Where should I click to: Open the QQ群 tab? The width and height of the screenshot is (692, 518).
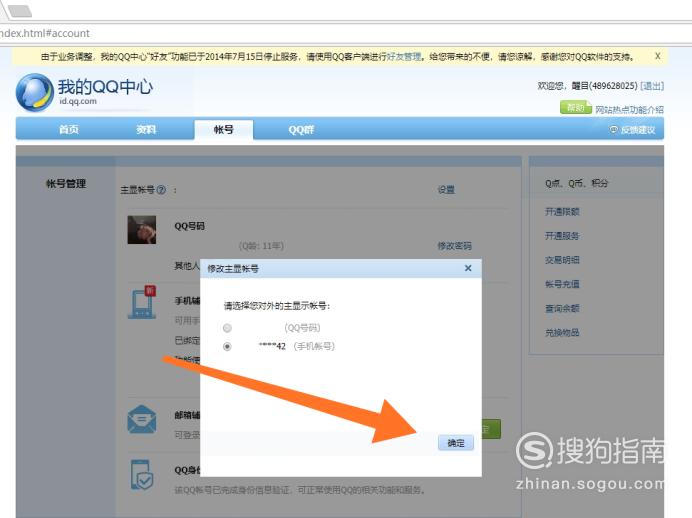pos(301,130)
